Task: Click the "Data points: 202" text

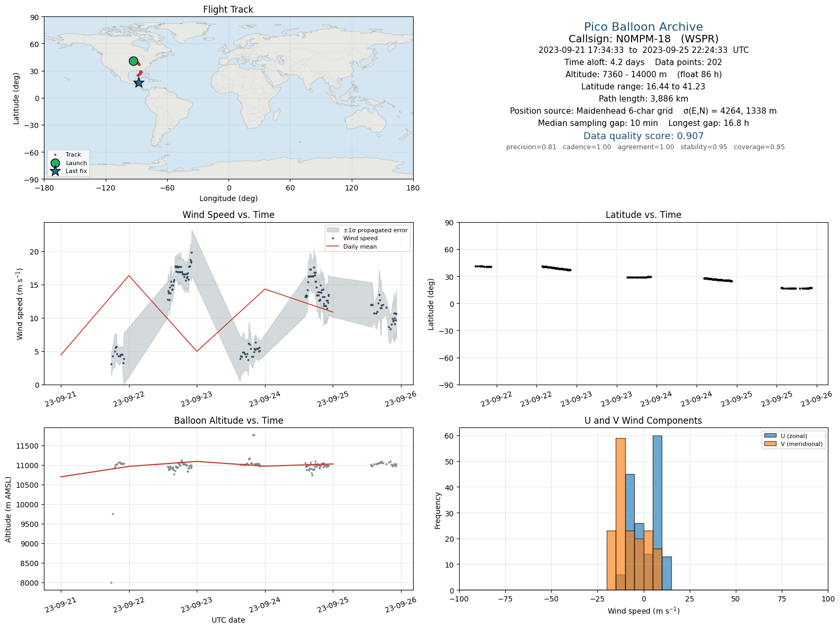Action: point(688,62)
